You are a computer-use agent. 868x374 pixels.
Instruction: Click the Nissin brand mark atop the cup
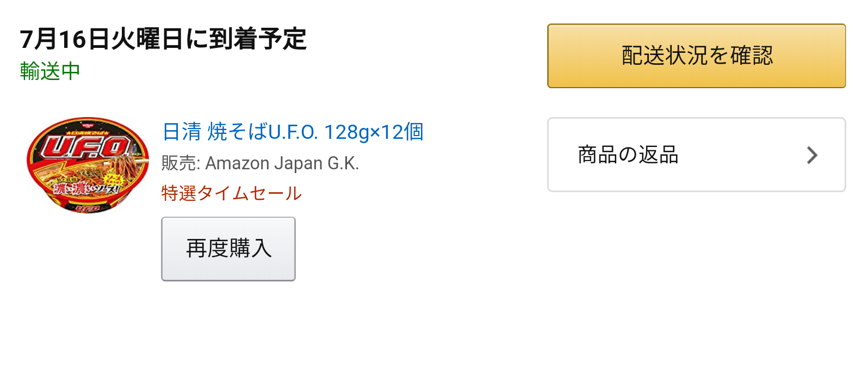click(87, 124)
